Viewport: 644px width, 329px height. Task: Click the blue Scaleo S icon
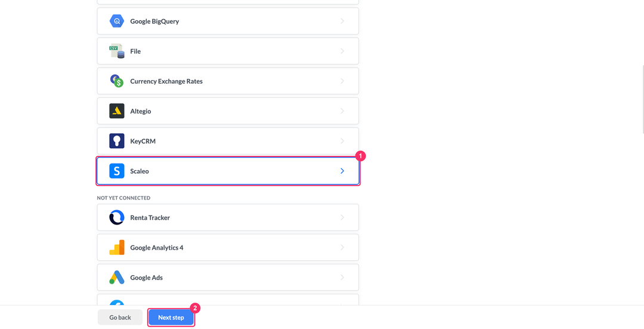pos(117,171)
